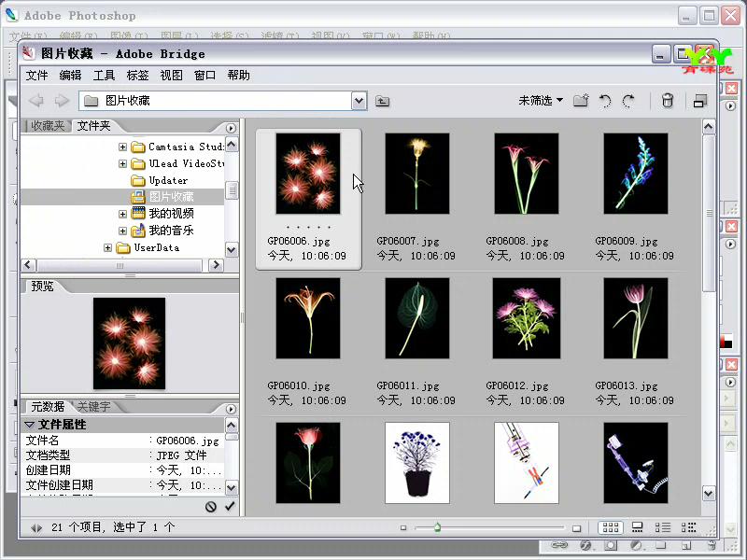Open 帮助 menu in Bridge
The height and width of the screenshot is (560, 747).
pos(239,76)
